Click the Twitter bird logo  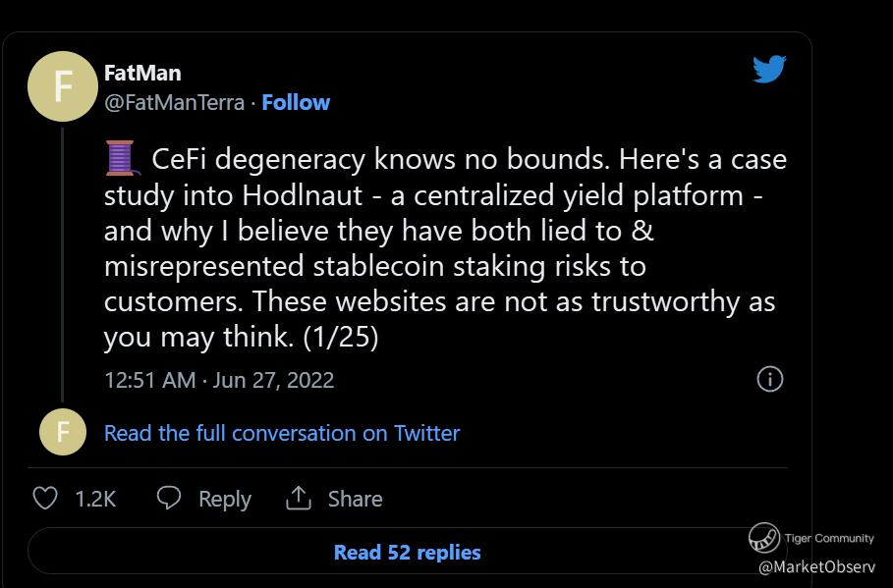[769, 70]
